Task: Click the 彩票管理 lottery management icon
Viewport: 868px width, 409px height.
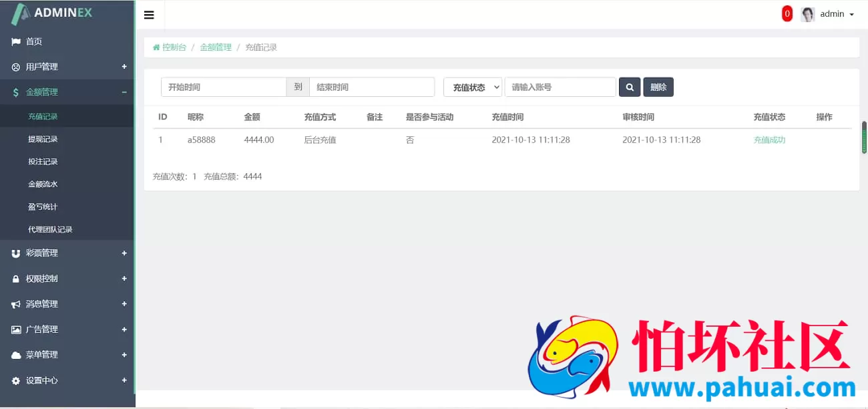Action: point(16,253)
